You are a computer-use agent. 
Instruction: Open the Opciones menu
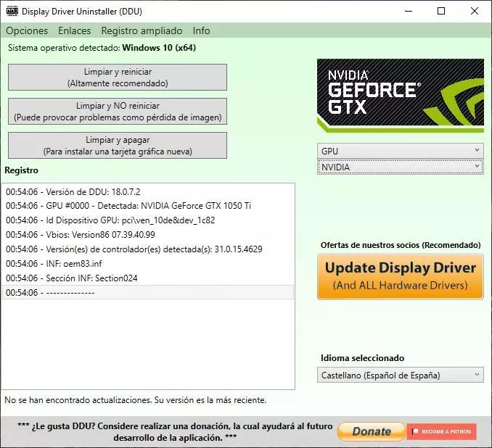27,30
